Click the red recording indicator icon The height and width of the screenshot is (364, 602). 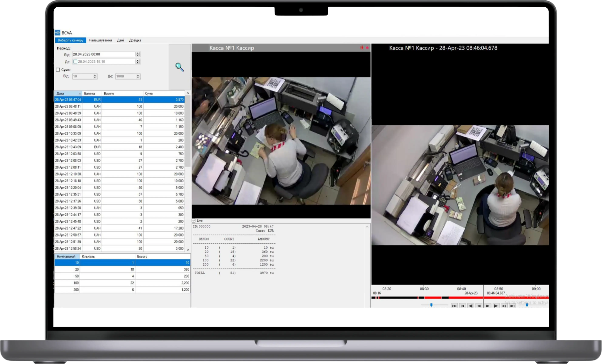click(367, 48)
